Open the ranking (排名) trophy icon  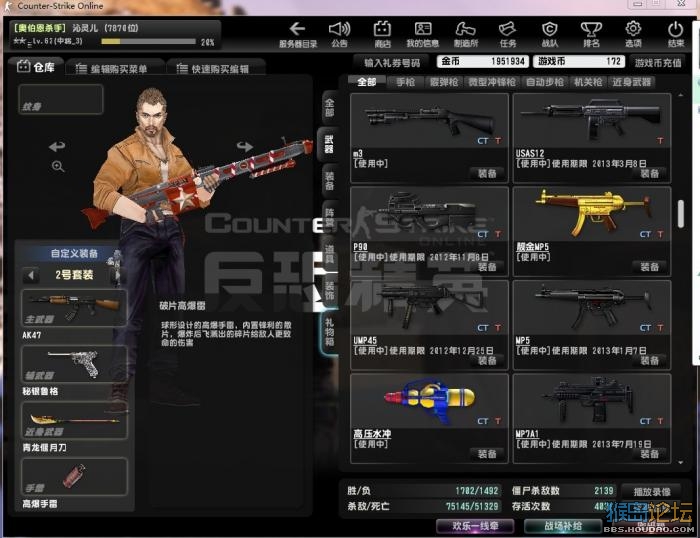591,34
